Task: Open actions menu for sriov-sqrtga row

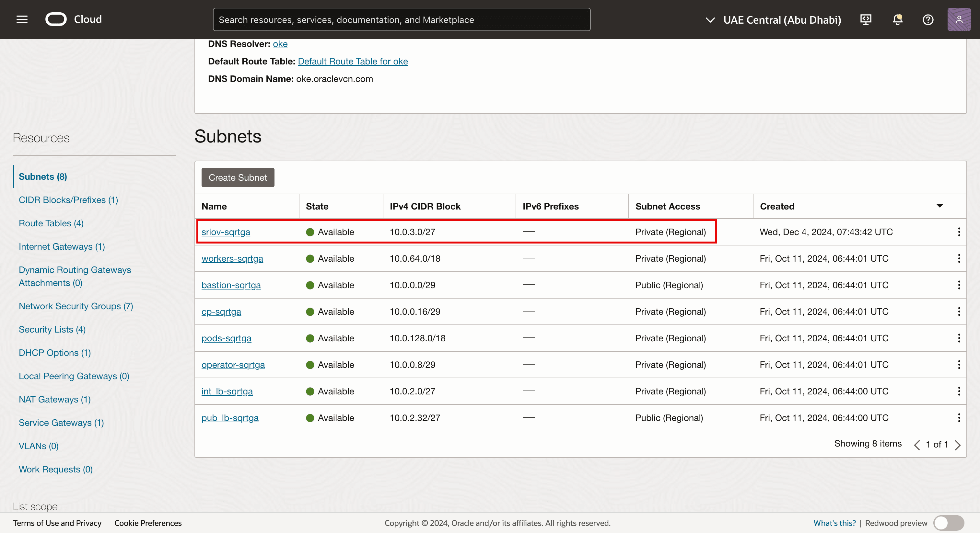Action: (x=959, y=232)
